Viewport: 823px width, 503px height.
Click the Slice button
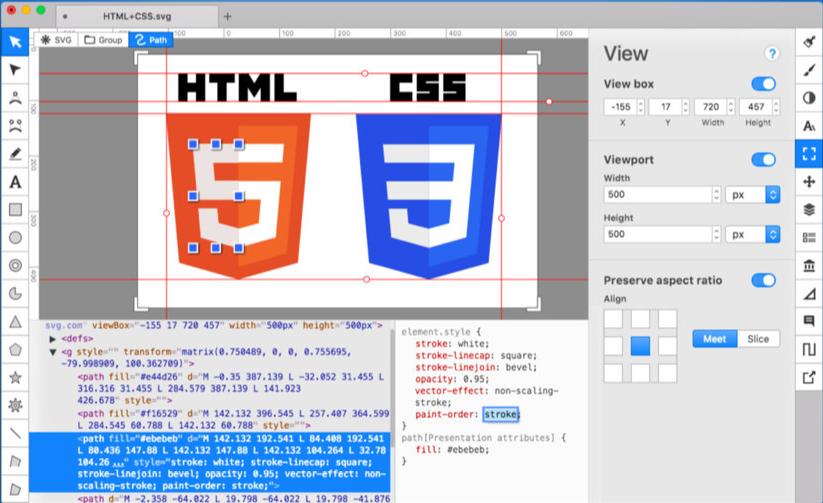point(758,339)
